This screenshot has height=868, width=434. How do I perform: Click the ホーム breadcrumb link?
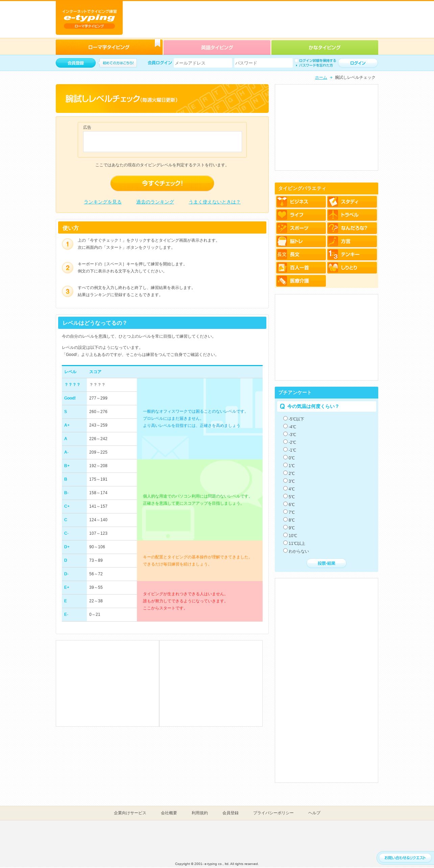(x=321, y=77)
